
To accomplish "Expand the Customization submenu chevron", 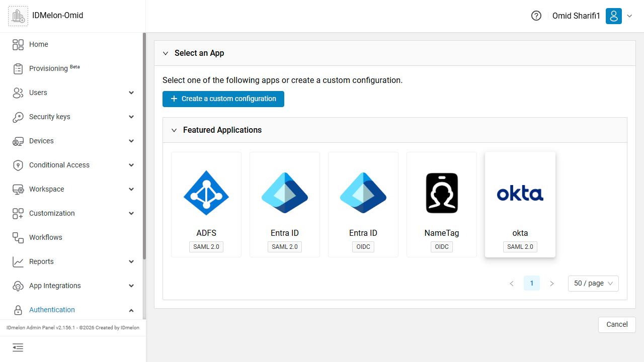I will point(131,213).
